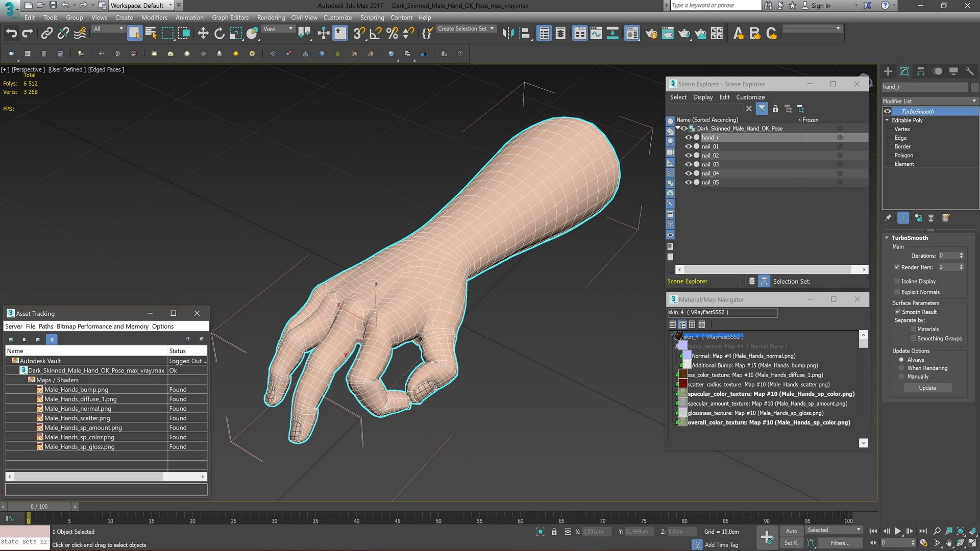
Task: Click the Select and Link icon
Action: [x=46, y=34]
